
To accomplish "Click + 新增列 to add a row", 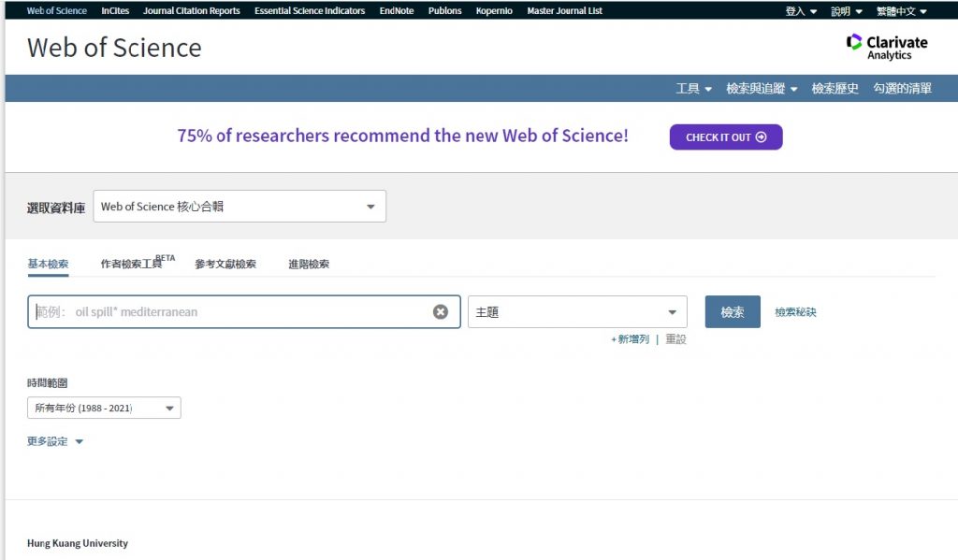I will [x=630, y=339].
